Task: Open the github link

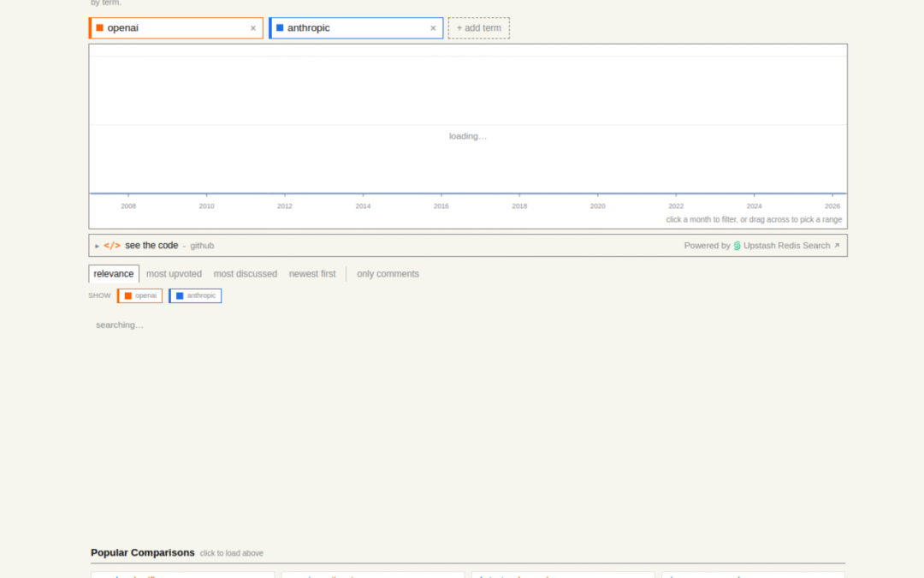Action: 202,246
